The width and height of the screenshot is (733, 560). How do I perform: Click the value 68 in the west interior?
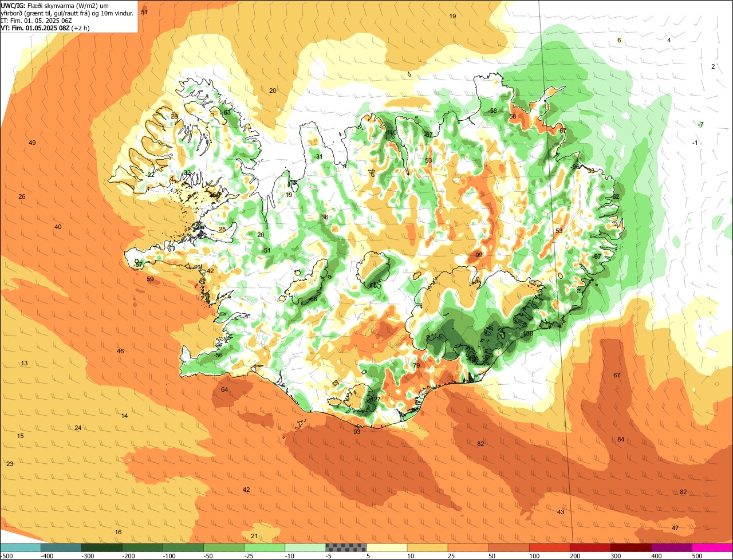coord(313,299)
